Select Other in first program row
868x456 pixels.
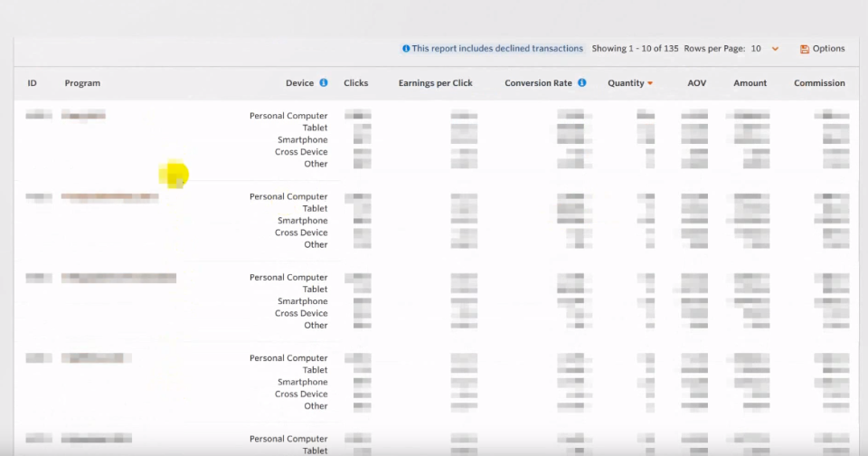point(316,164)
